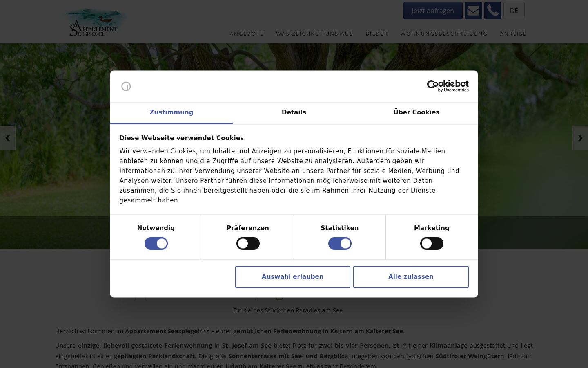Click the round Cookiebot badge icon

click(126, 86)
